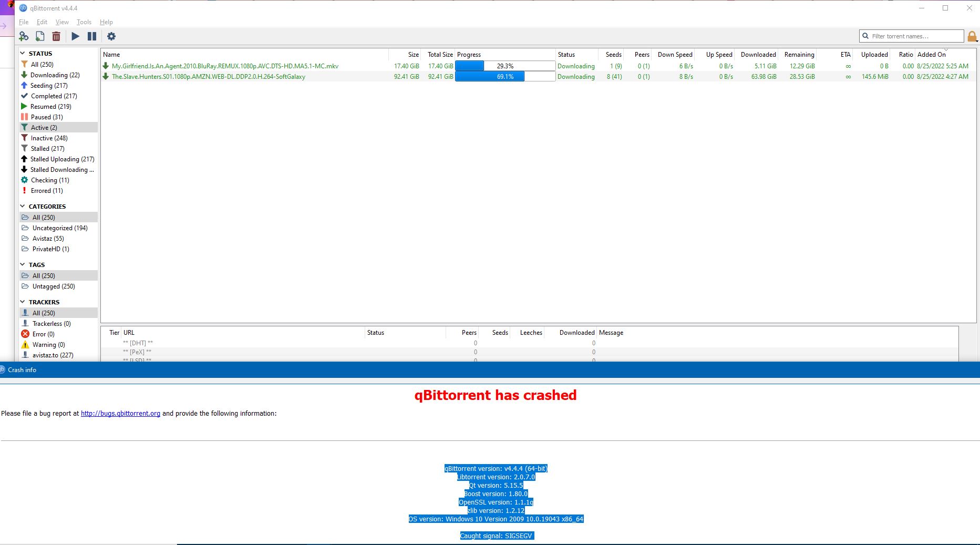This screenshot has height=545, width=980.
Task: Collapse the STATUS section
Action: tap(23, 53)
